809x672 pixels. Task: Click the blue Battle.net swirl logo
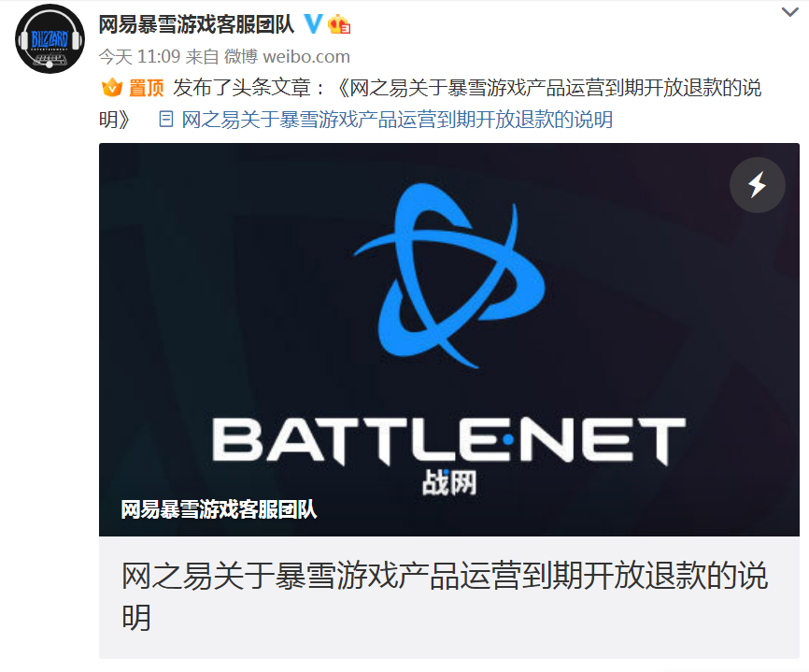pos(448,276)
